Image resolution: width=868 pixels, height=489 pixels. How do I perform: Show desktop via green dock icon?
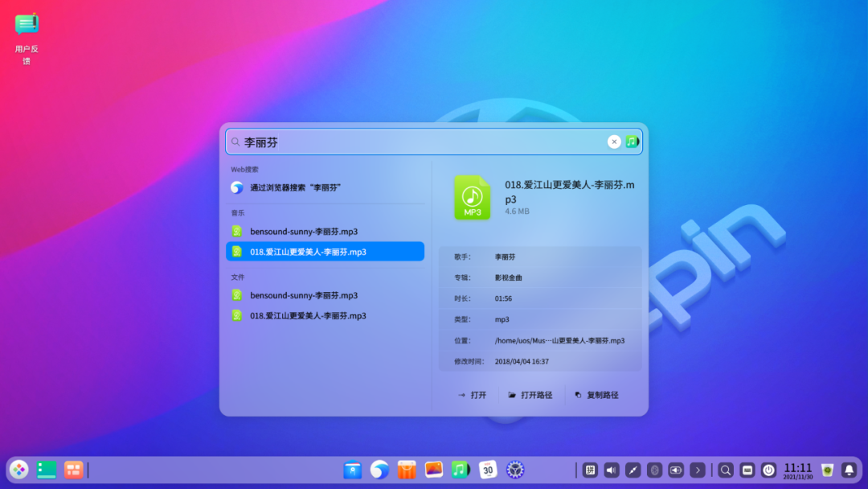[x=47, y=470]
